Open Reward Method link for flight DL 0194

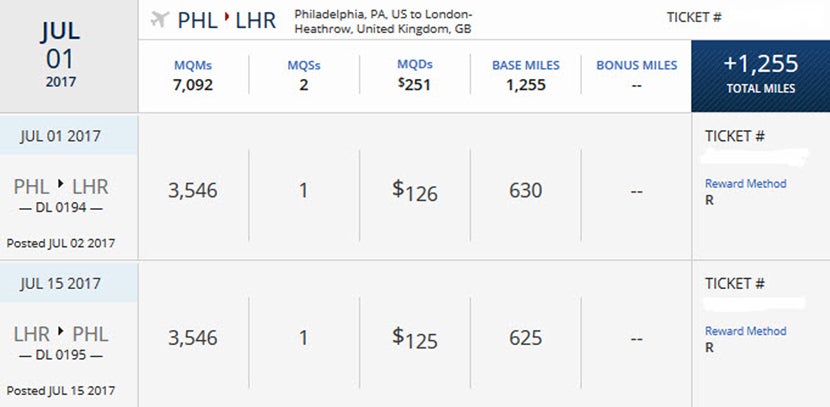745,184
